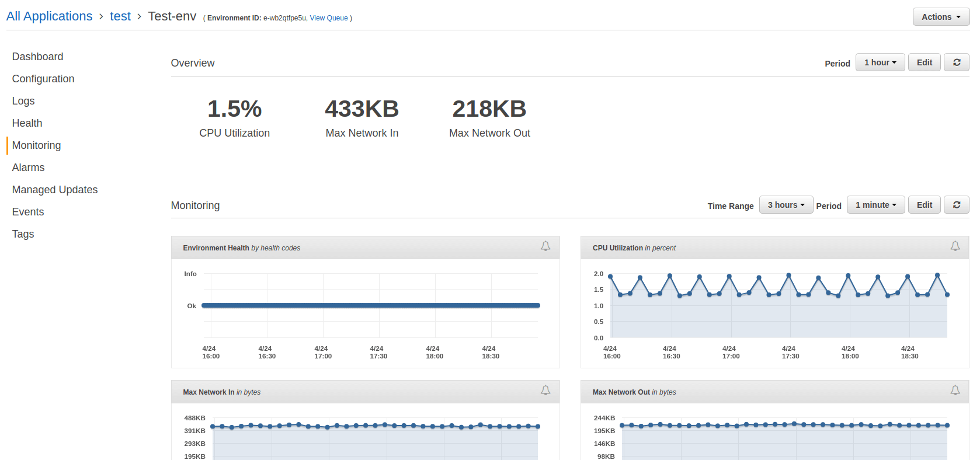Change the Monitoring Period '1 minute' dropdown
Image resolution: width=980 pixels, height=460 pixels.
click(x=875, y=205)
